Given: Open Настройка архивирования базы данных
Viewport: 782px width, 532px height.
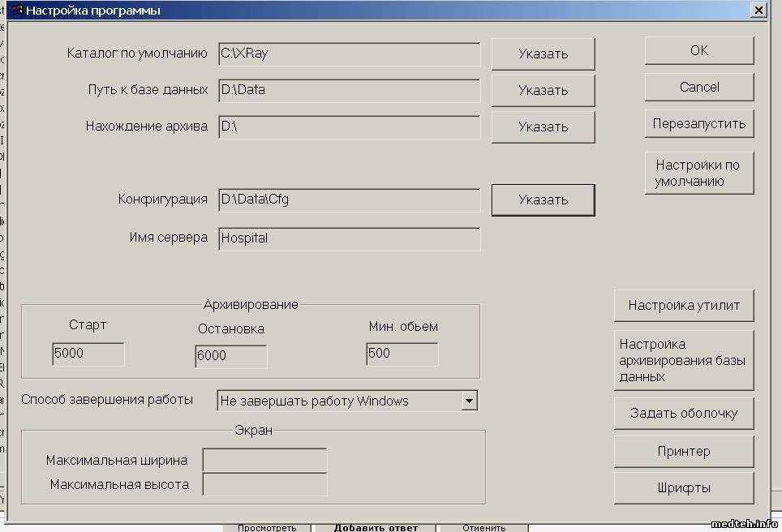Looking at the screenshot, I should tap(684, 360).
